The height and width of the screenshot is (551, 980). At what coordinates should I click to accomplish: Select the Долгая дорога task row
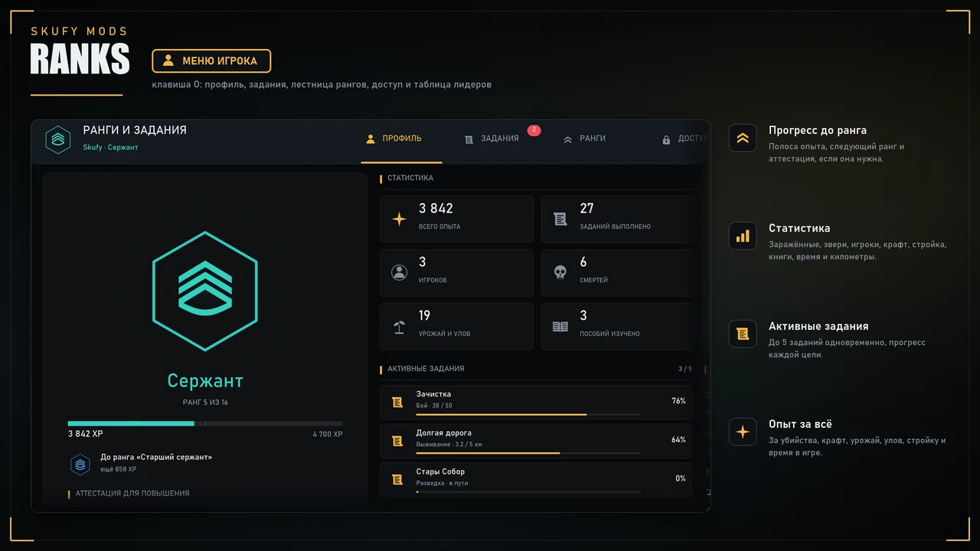pyautogui.click(x=536, y=441)
